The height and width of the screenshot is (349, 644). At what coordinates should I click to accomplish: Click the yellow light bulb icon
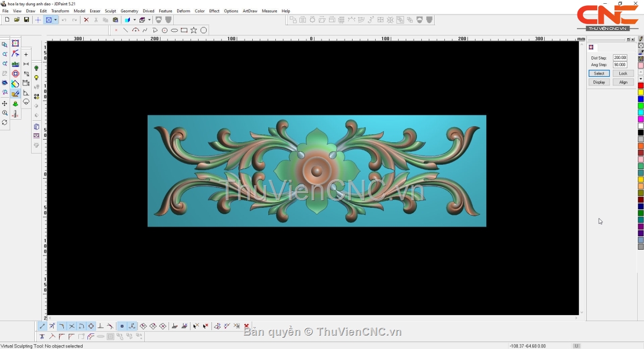36,78
